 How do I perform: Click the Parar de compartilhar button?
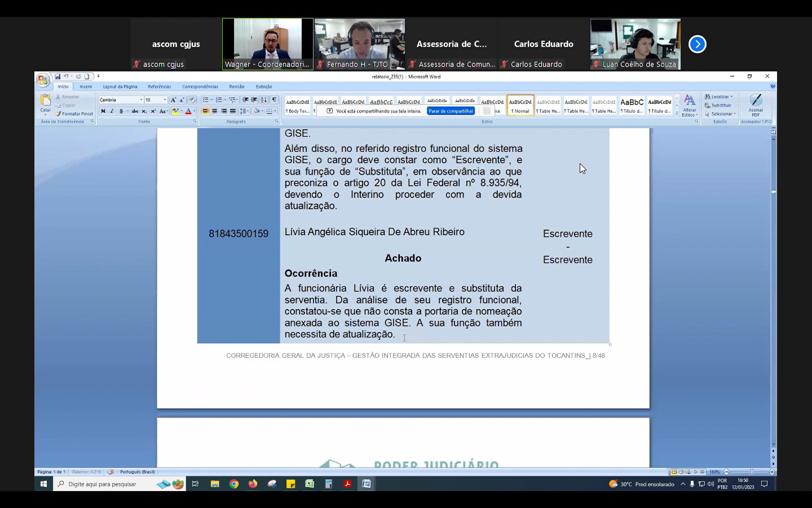[x=451, y=111]
